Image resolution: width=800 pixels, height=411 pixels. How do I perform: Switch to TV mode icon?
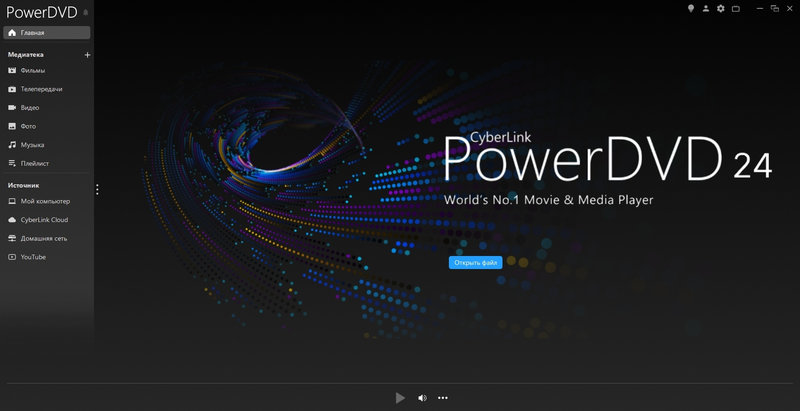pyautogui.click(x=736, y=9)
